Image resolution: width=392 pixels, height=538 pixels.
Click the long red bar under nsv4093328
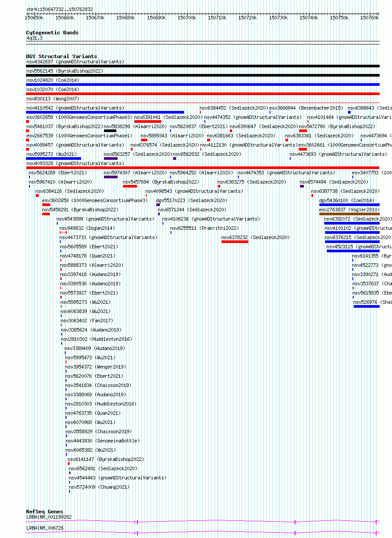[203, 168]
